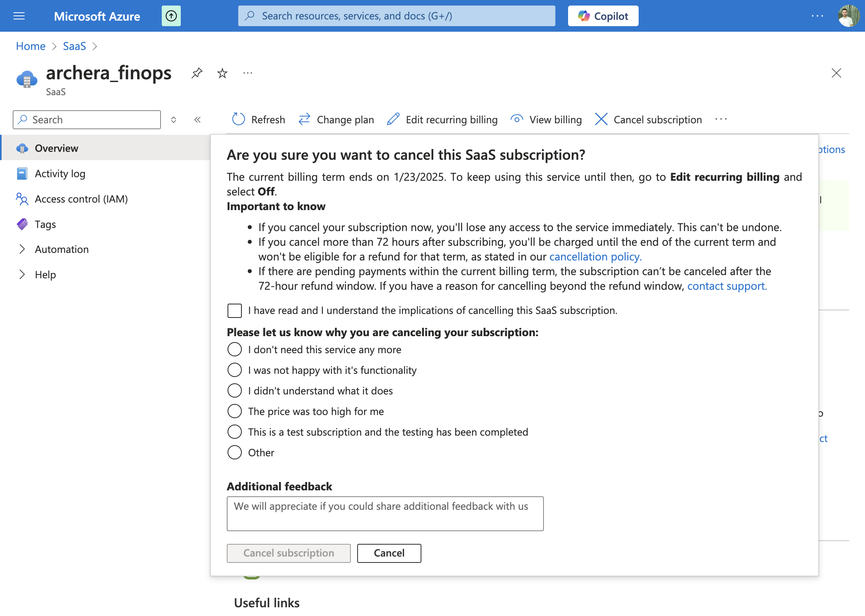Click the expand/collapse all menu groups icon
865x616 pixels.
[174, 120]
